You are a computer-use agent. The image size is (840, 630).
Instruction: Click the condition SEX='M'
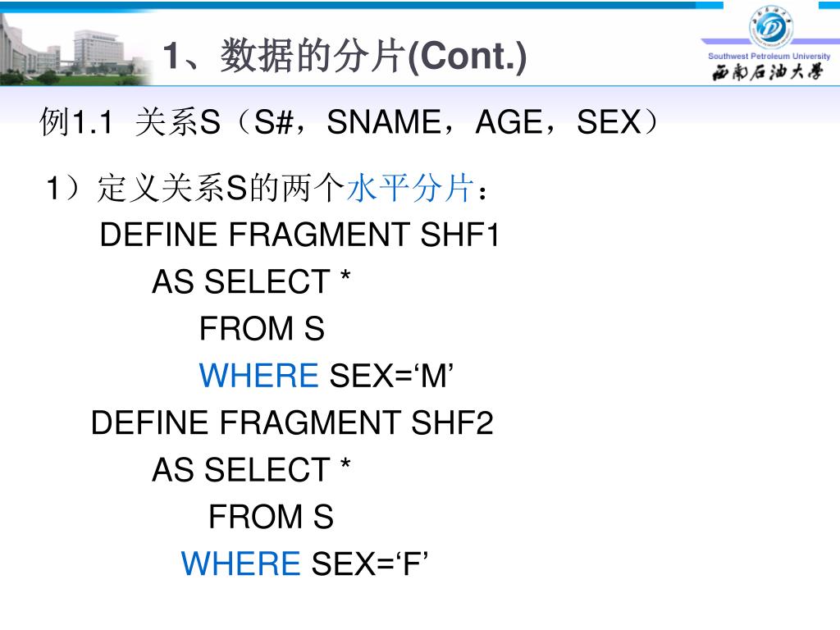pos(391,375)
